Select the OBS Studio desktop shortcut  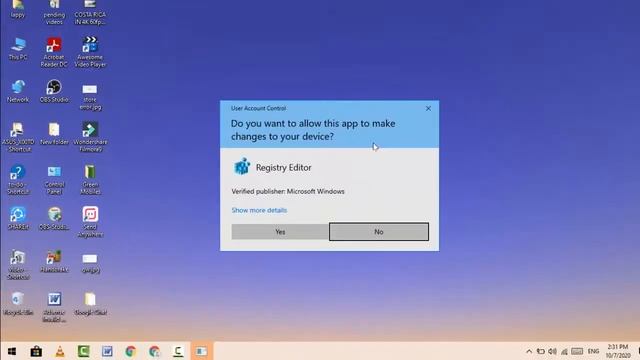(54, 91)
